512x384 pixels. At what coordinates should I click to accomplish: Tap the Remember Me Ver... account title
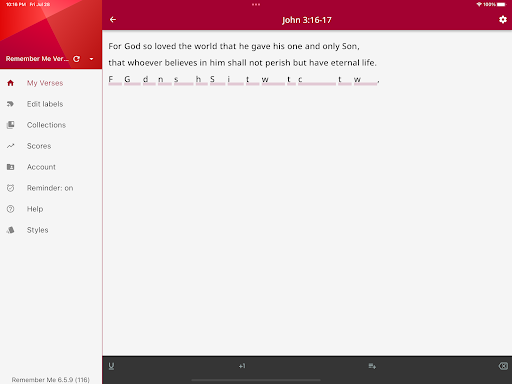[37, 59]
